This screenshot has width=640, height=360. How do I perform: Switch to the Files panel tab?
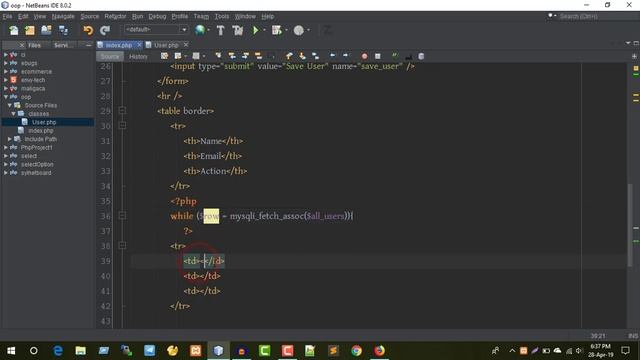click(x=34, y=45)
